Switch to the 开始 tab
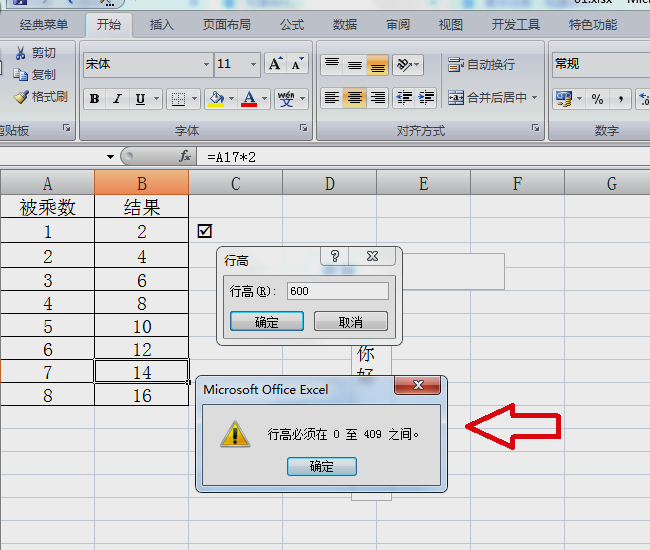This screenshot has height=550, width=650. tap(109, 25)
